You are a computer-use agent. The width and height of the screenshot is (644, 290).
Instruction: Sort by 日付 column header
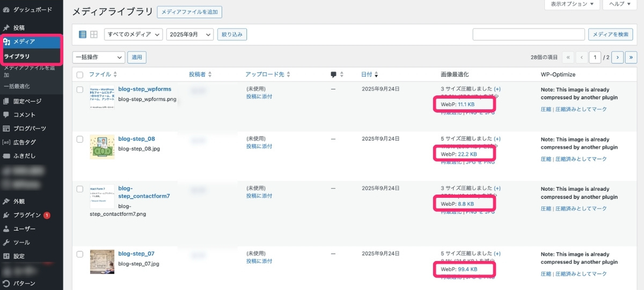pyautogui.click(x=369, y=75)
